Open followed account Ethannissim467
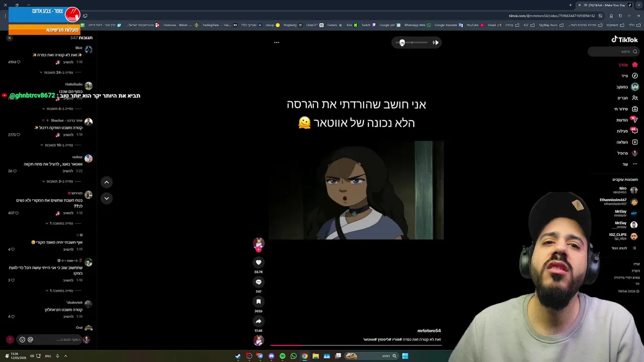This screenshot has height=362, width=644. pos(619,202)
